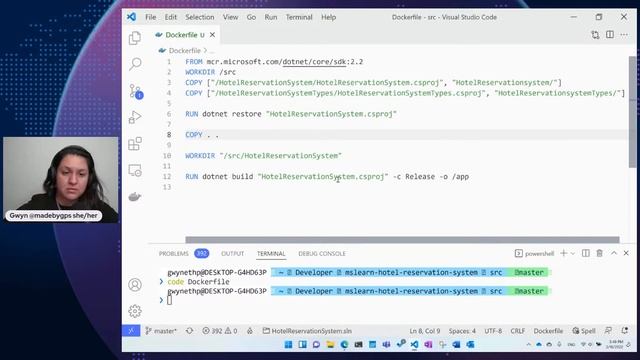
Task: Click the VS Code logo in the title bar
Action: click(131, 17)
